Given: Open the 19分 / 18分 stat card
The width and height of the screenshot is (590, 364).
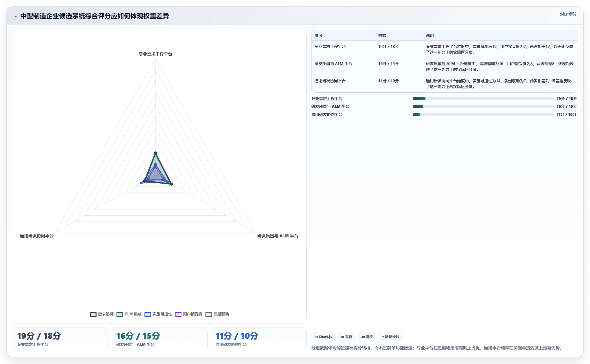Looking at the screenshot, I should (61, 339).
